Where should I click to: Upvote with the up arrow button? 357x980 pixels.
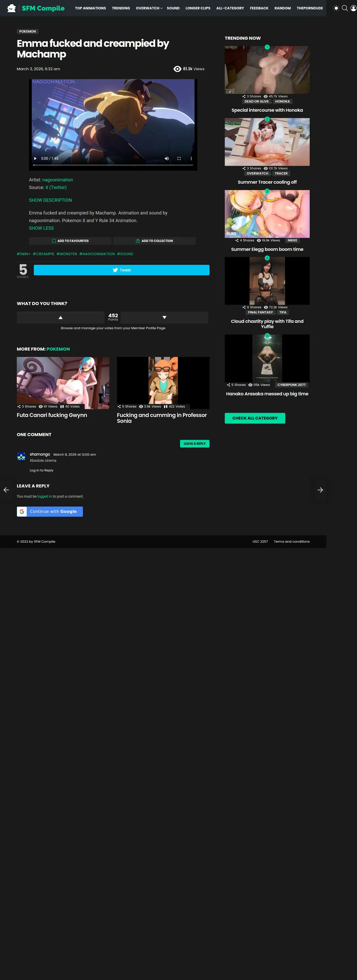(x=61, y=317)
